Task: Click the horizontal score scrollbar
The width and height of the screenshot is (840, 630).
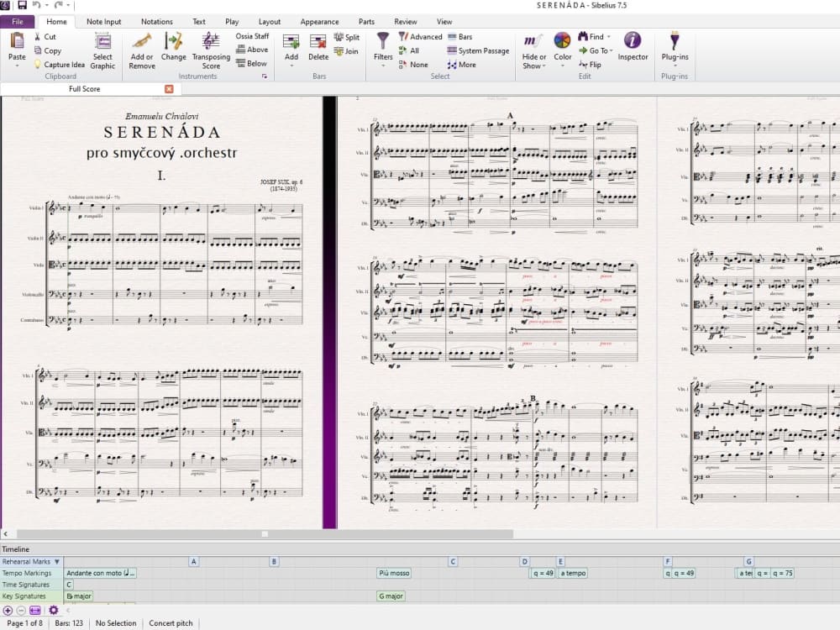Action: pyautogui.click(x=265, y=534)
